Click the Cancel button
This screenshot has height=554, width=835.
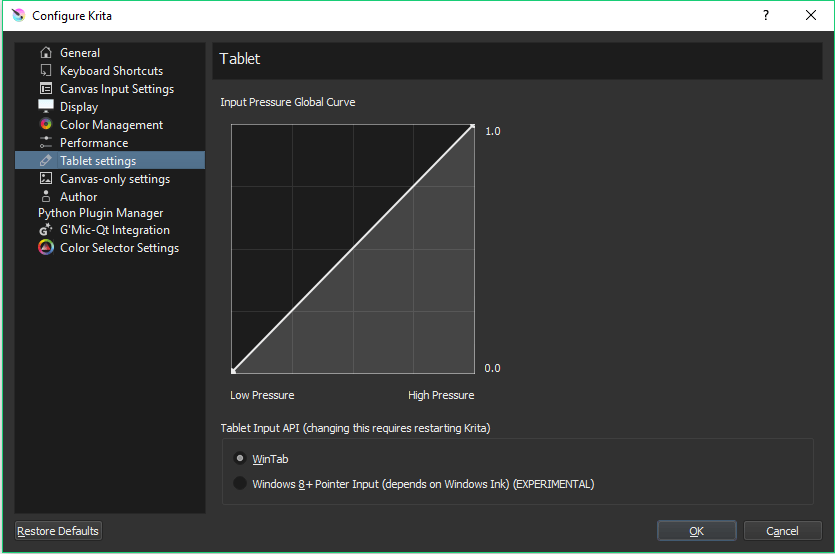coord(782,531)
